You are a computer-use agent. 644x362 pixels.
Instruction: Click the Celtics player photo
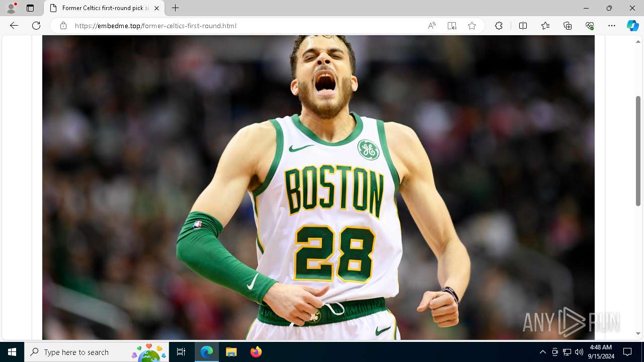pos(318,188)
